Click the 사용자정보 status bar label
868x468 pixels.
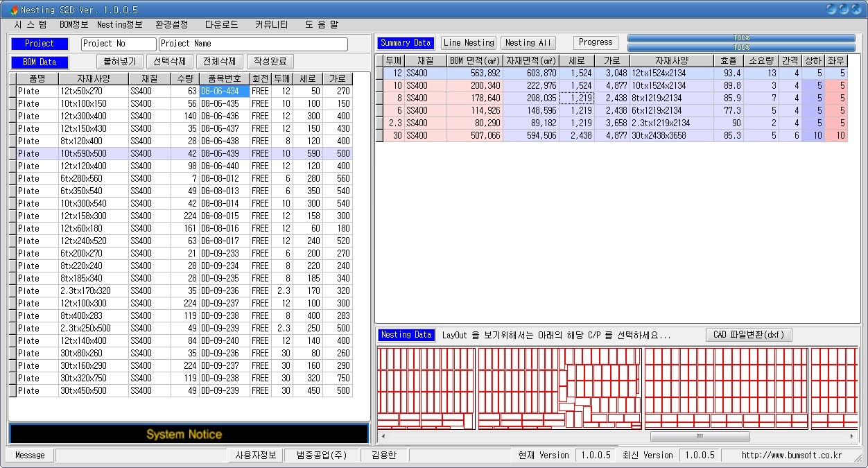(256, 456)
